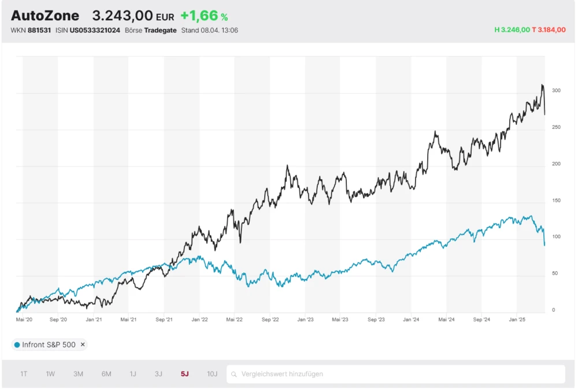Click the daily low value T 3.184,00
Screen dimensions: 578x392
pos(549,30)
